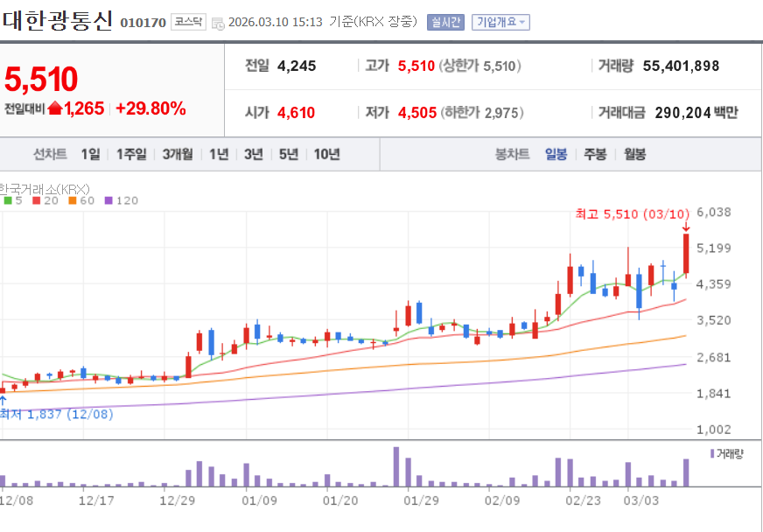This screenshot has height=532, width=763.
Task: Click the 거래량 value 55,401,898
Action: [x=681, y=66]
